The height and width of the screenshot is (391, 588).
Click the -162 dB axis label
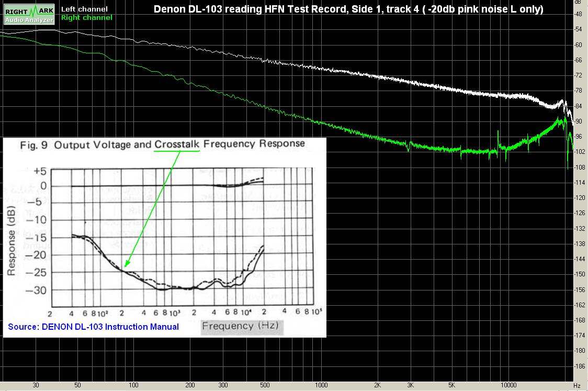pos(580,305)
